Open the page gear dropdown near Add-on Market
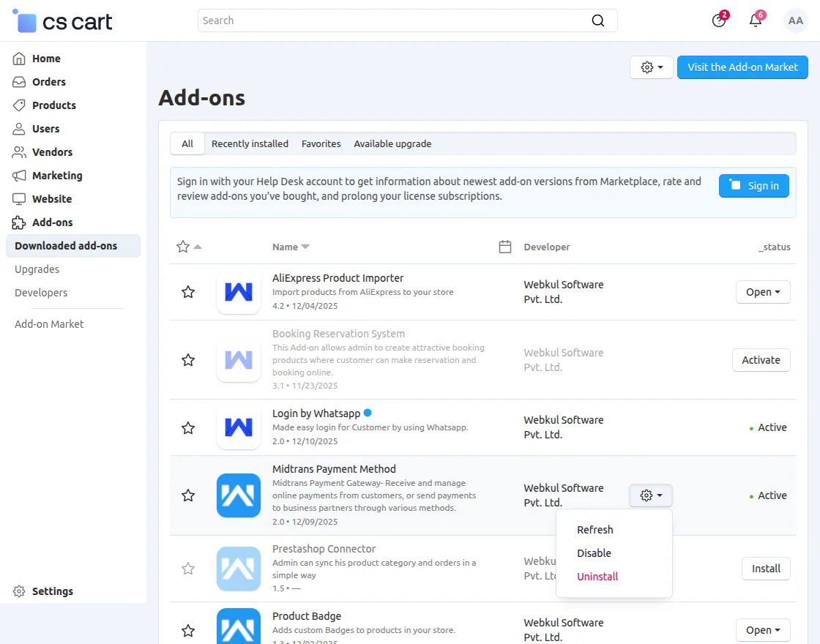Viewport: 820px width, 644px height. (x=651, y=67)
